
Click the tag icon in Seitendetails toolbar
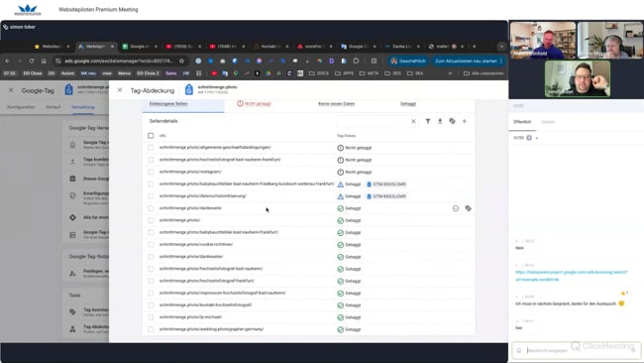coord(452,121)
